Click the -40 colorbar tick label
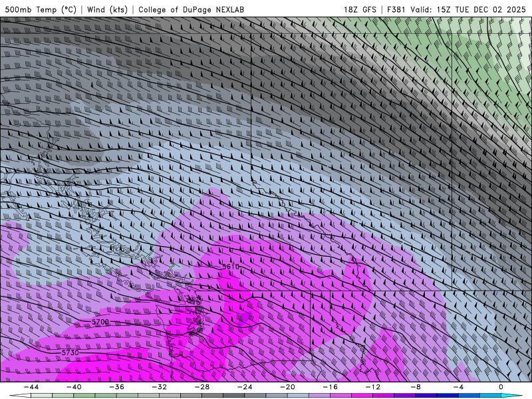Screen dimensions: 532x399 tap(74, 387)
